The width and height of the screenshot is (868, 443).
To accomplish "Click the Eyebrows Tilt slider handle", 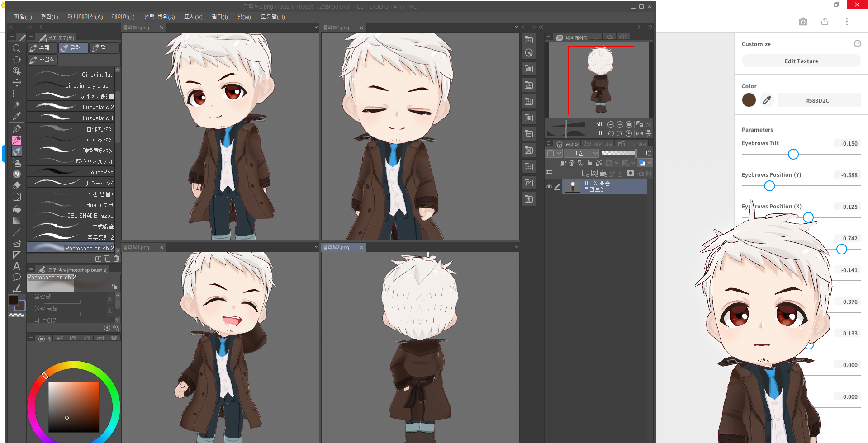I will pyautogui.click(x=793, y=154).
